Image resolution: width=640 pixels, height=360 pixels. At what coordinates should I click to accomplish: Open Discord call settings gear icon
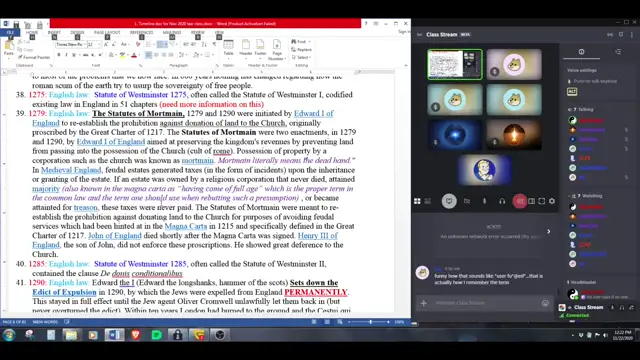tap(552, 201)
